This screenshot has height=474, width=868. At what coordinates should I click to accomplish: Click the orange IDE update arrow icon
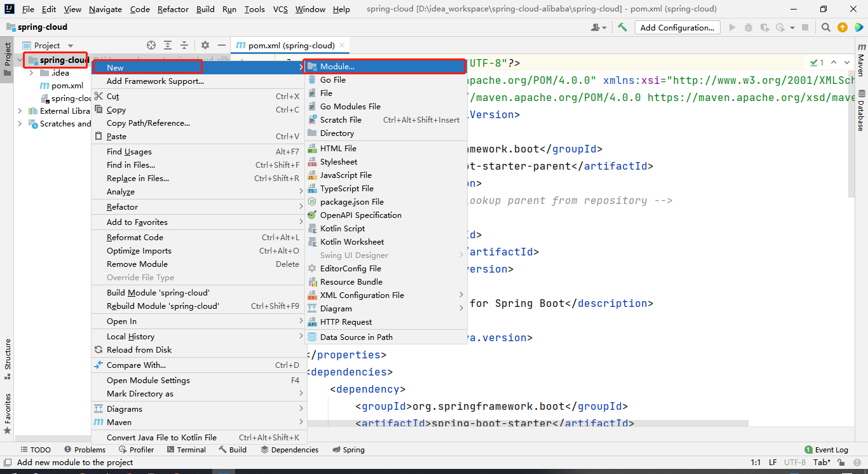pos(843,27)
